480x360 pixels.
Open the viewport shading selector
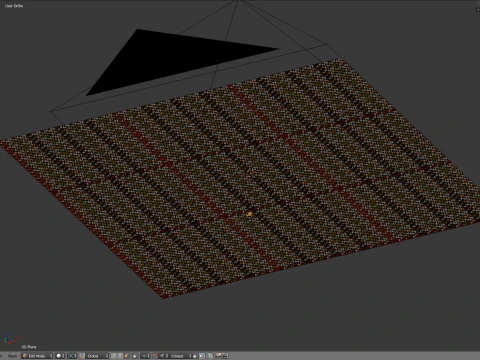click(x=60, y=356)
